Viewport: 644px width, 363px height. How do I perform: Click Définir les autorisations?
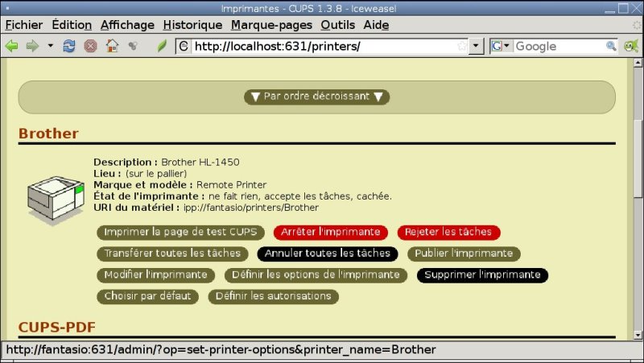[273, 296]
